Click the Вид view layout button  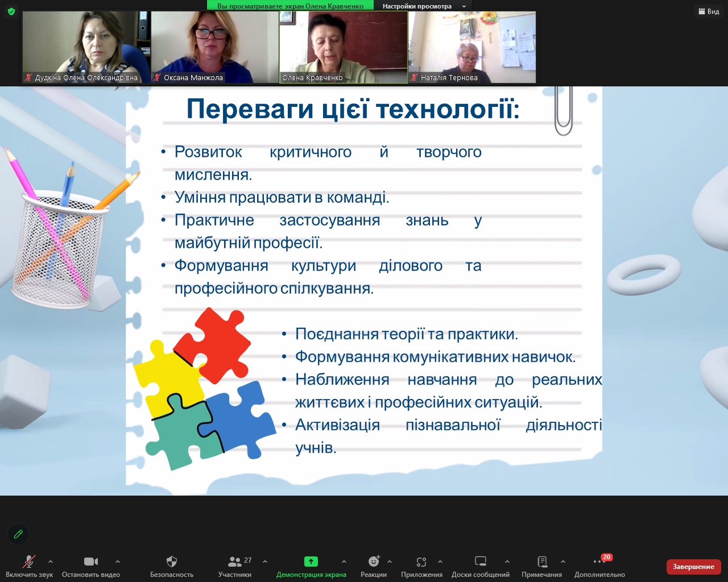click(x=709, y=11)
